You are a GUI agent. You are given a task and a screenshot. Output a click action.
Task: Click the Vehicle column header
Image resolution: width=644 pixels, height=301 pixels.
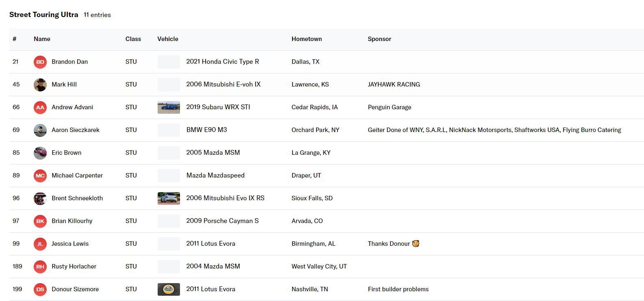click(x=168, y=39)
